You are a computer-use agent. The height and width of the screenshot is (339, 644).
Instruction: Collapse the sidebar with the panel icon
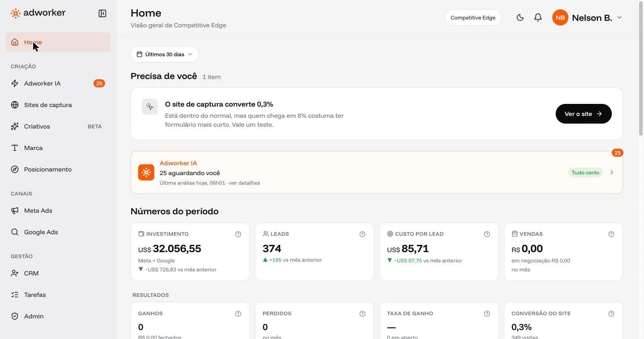point(102,13)
